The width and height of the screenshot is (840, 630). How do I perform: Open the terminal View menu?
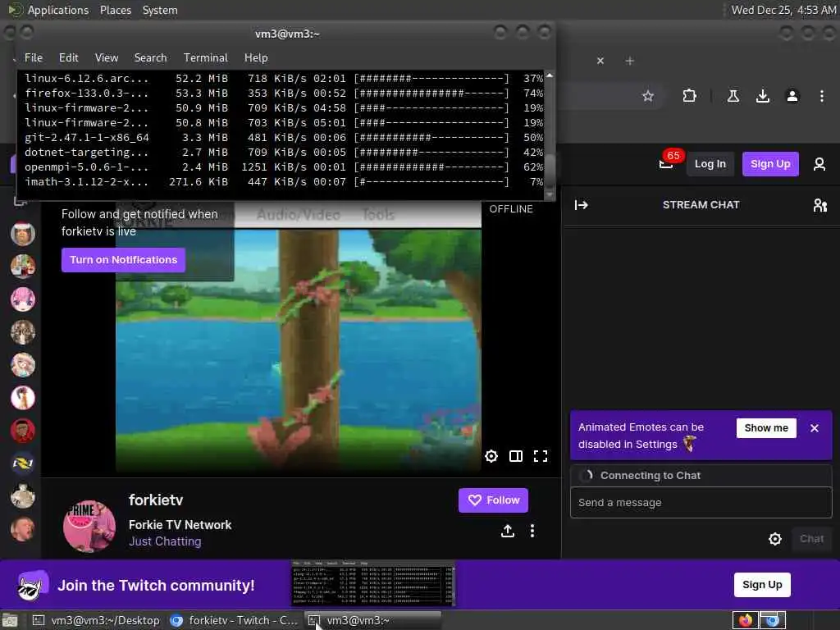pos(107,58)
